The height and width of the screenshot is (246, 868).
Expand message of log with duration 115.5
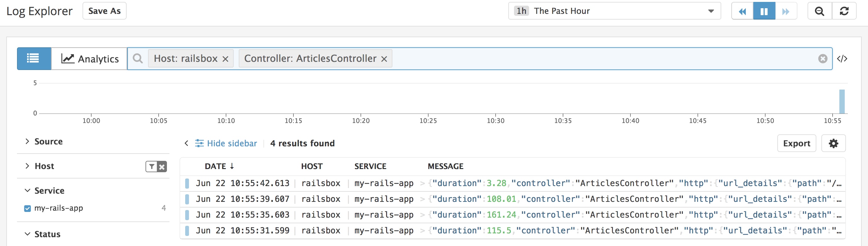tap(422, 231)
